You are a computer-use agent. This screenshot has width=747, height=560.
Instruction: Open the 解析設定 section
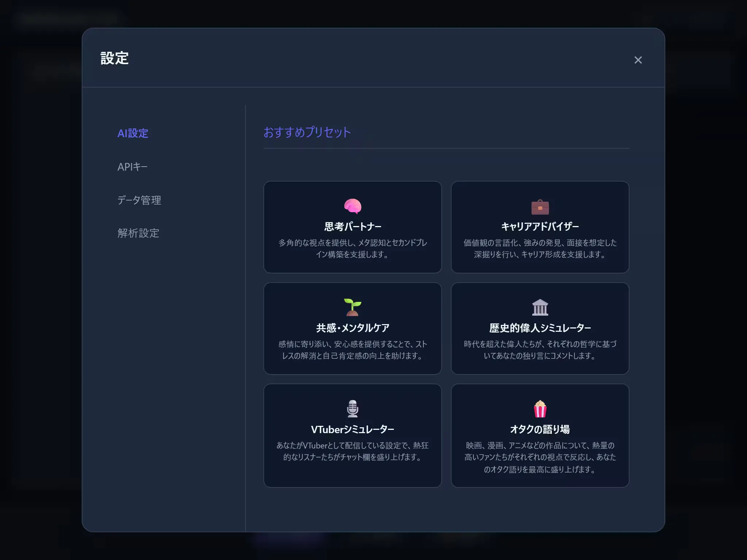pos(138,233)
